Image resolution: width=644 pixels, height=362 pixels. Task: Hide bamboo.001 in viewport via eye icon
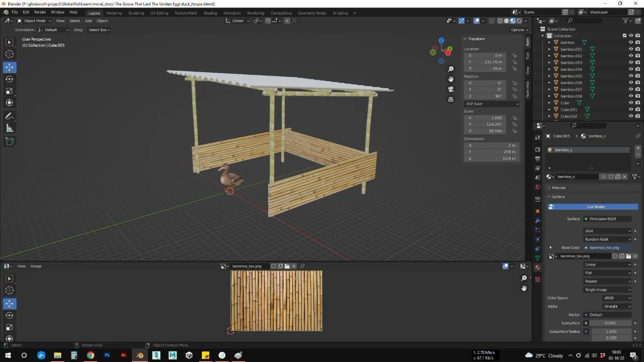(x=631, y=49)
